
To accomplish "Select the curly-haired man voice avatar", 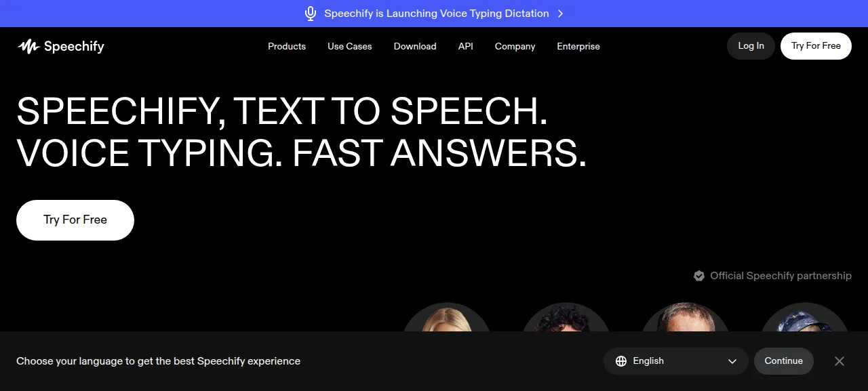I will (566, 317).
